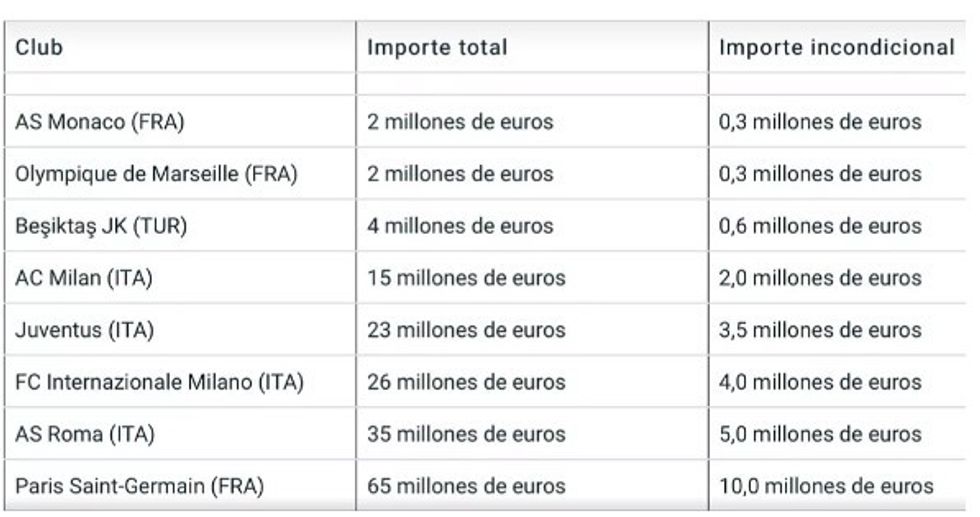Click the 10,0 millones de euros cell
Viewport: 980px width, 517px height.
(826, 487)
